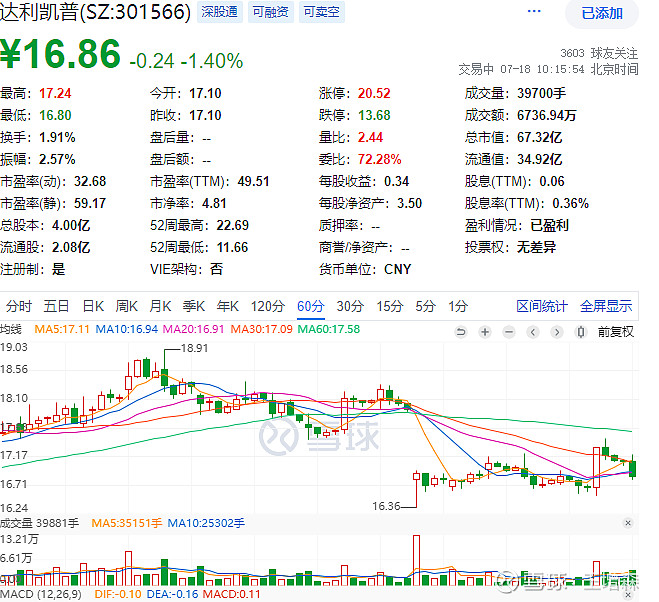This screenshot has height=602, width=659.
Task: Click the MA20:16.91 moving average label
Action: click(193, 329)
